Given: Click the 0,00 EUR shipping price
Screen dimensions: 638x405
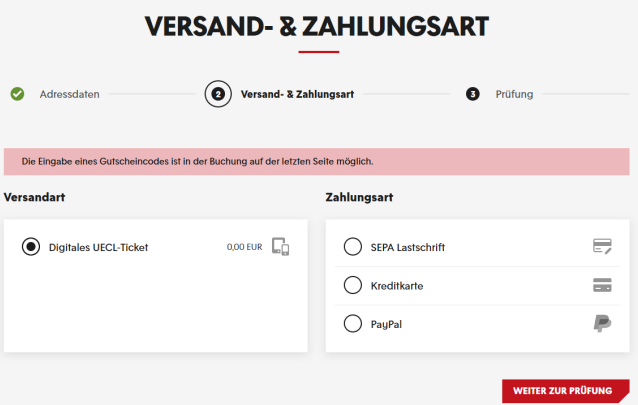Looking at the screenshot, I should [245, 247].
